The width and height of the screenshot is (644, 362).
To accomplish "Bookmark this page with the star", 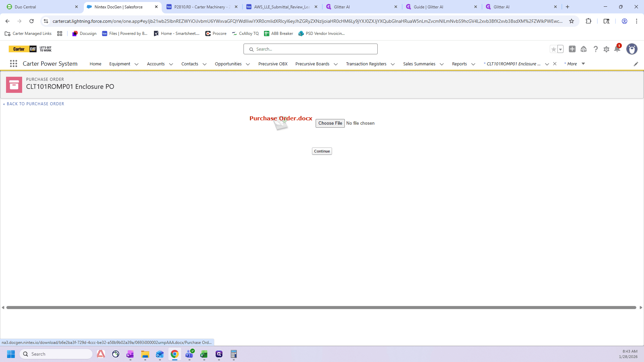I will click(x=572, y=21).
